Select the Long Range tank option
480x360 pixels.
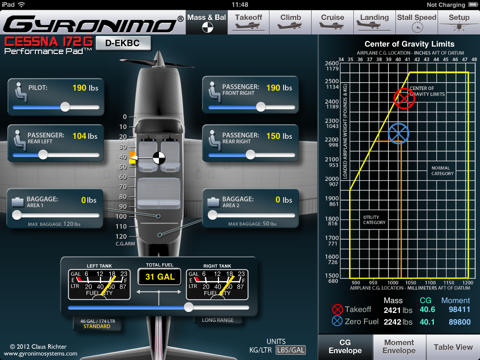click(x=217, y=320)
